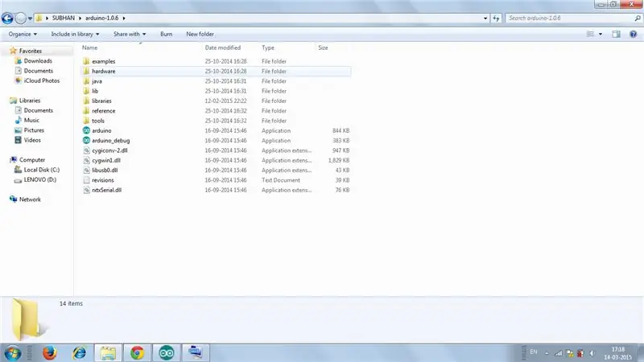Open Documents under Favorites
This screenshot has width=644, height=362.
point(38,71)
